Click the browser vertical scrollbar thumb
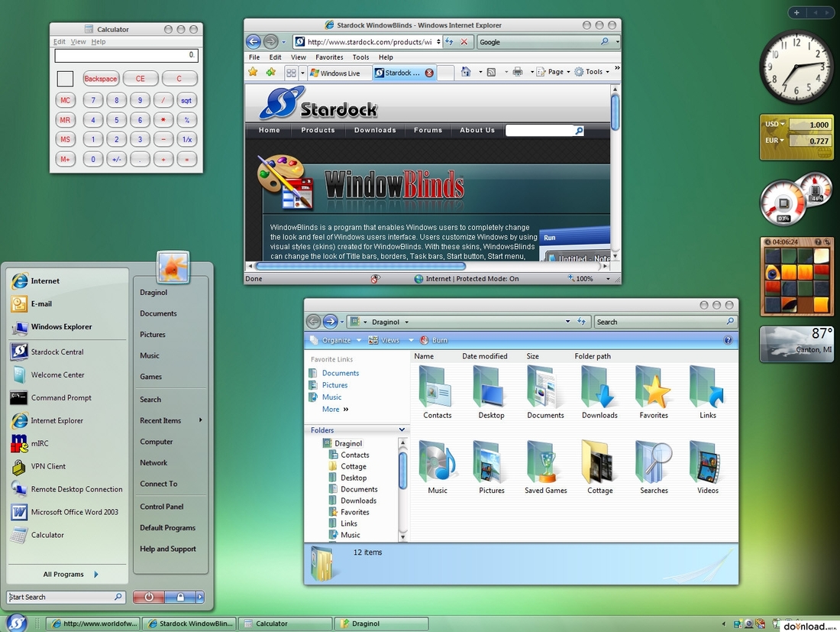 615,112
